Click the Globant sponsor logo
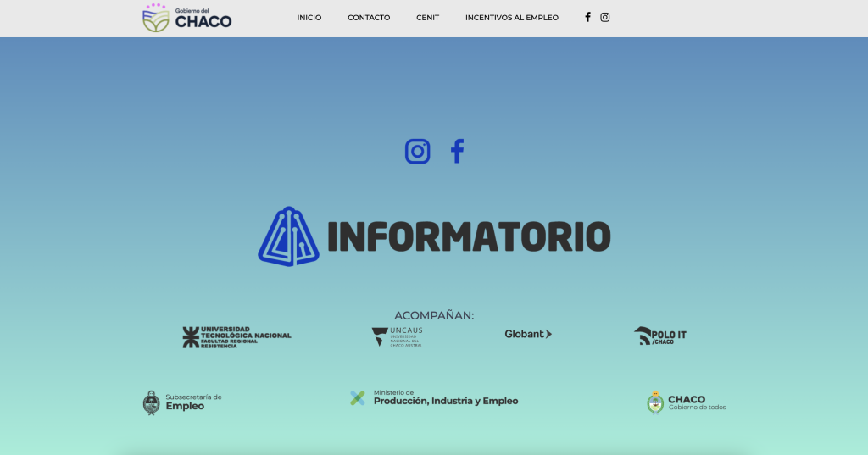This screenshot has height=455, width=868. [x=528, y=334]
